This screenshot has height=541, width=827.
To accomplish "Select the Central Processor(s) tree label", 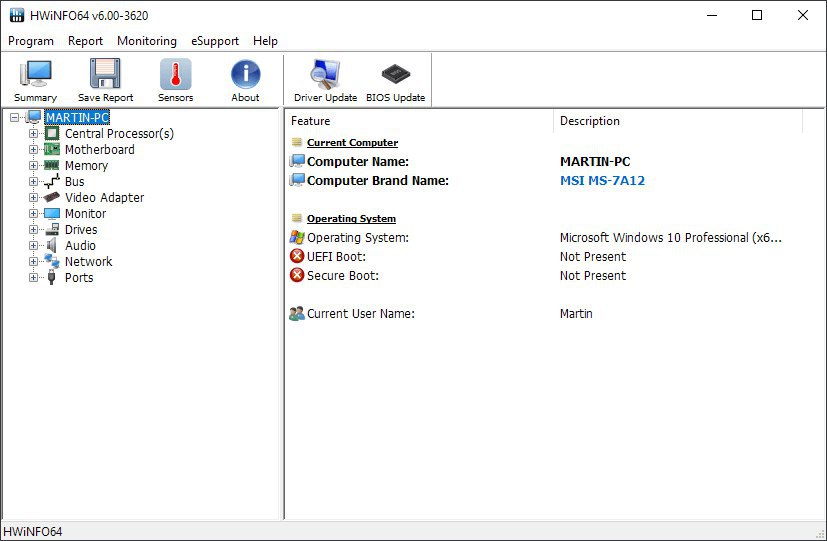I will (119, 133).
